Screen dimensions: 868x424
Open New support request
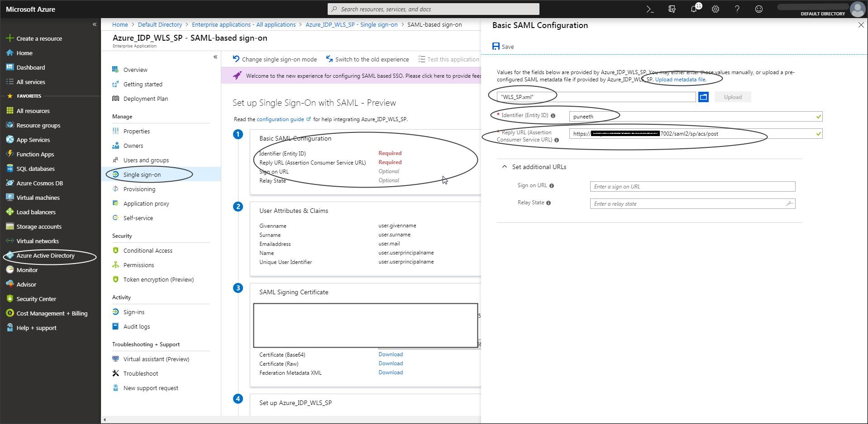[151, 388]
